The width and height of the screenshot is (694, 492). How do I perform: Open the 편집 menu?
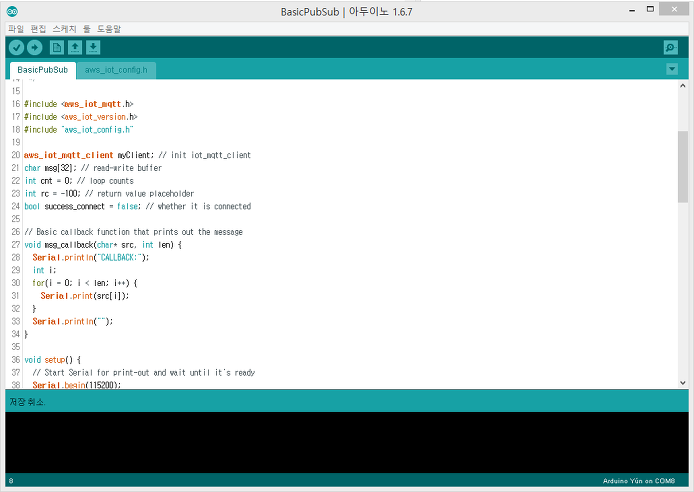coord(38,29)
